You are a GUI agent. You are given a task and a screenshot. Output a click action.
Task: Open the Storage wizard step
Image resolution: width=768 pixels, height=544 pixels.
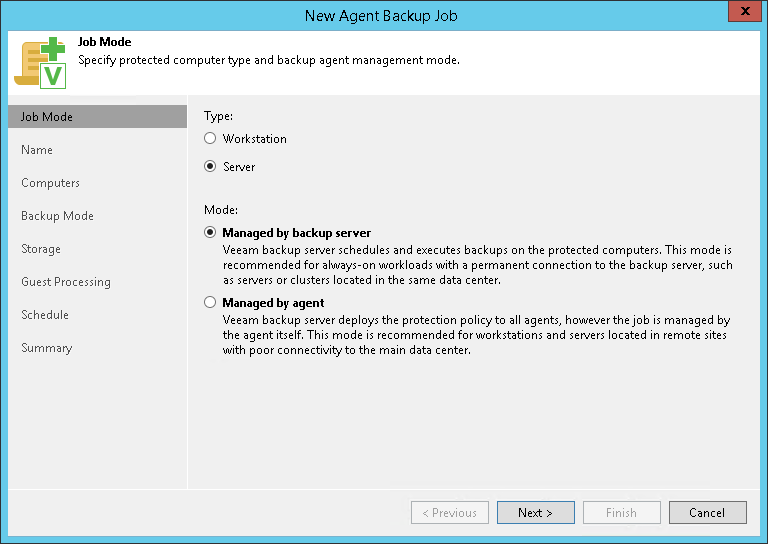point(41,249)
